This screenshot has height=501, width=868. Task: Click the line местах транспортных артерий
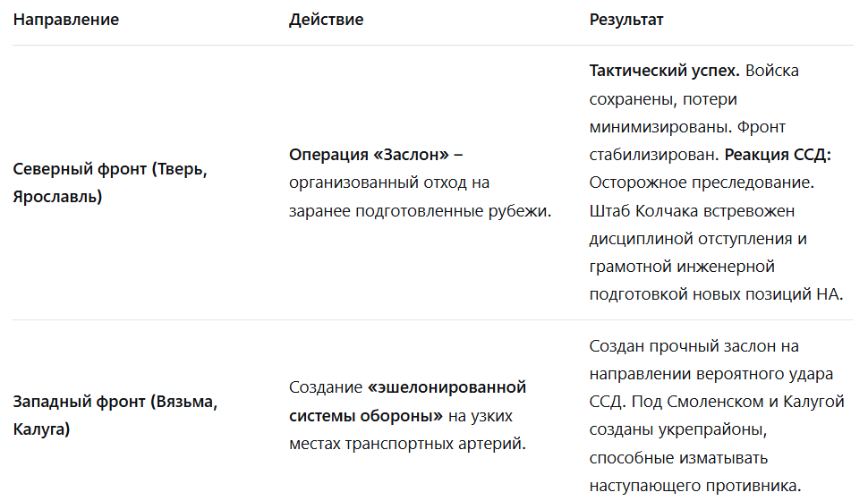[x=407, y=444]
